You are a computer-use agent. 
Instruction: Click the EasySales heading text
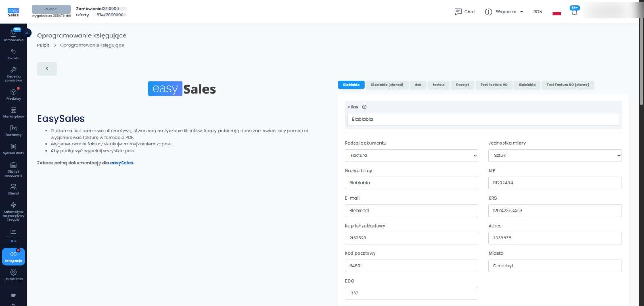pyautogui.click(x=61, y=118)
